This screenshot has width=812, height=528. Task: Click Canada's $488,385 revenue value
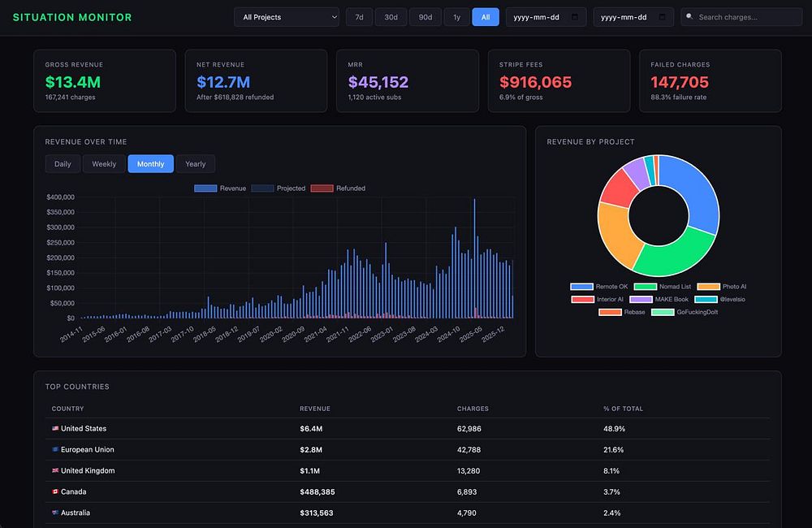click(x=317, y=491)
